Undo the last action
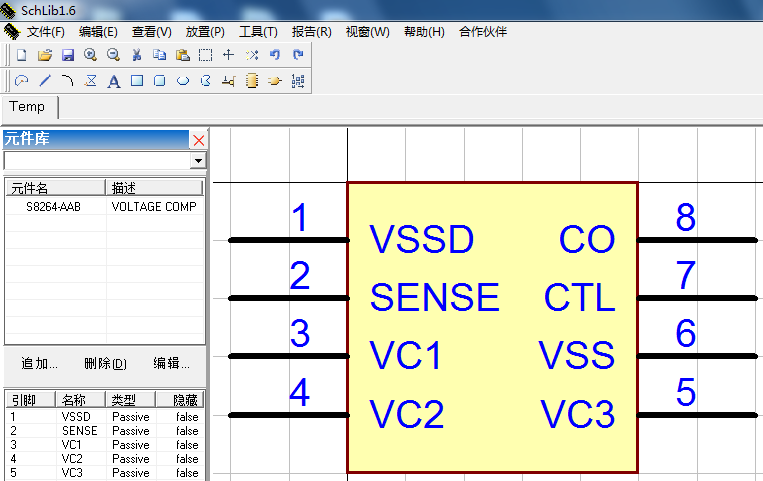Viewport: 763px width, 481px height. coord(275,55)
